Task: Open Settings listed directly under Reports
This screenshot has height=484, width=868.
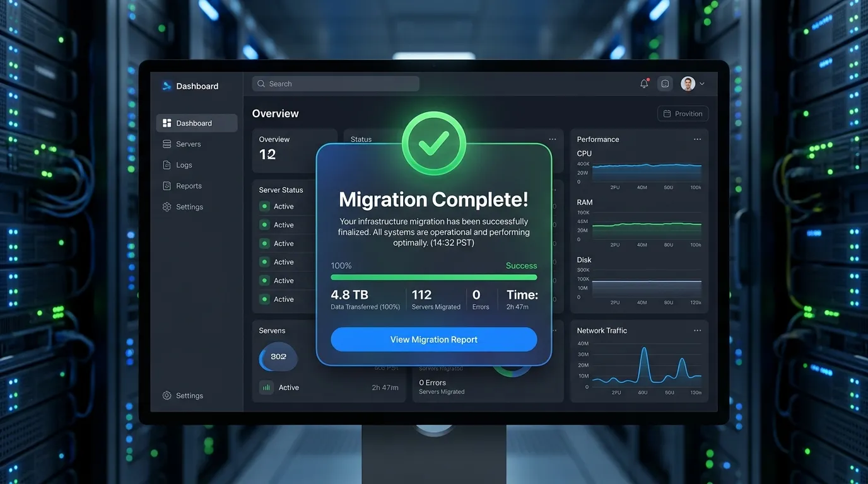Action: tap(183, 207)
